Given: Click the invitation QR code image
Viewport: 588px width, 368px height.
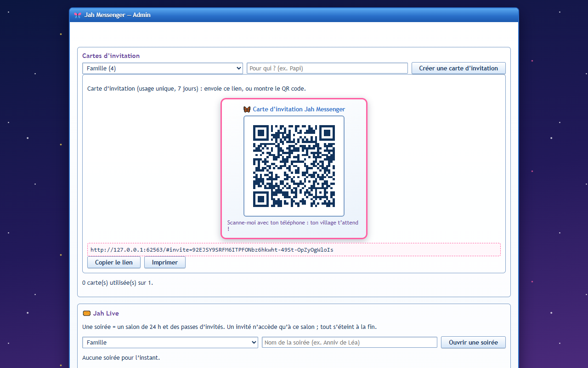Looking at the screenshot, I should click(294, 166).
